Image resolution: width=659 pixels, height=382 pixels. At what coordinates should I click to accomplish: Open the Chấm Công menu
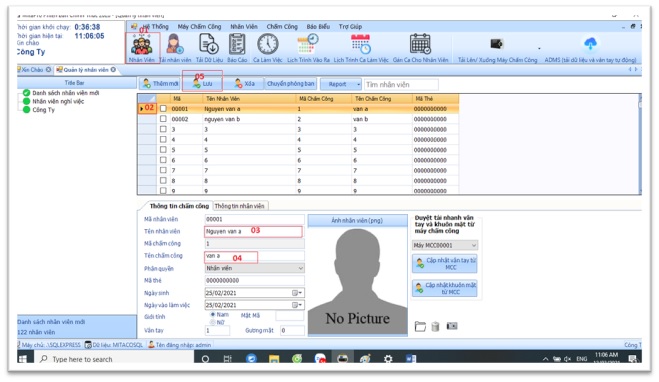point(282,26)
